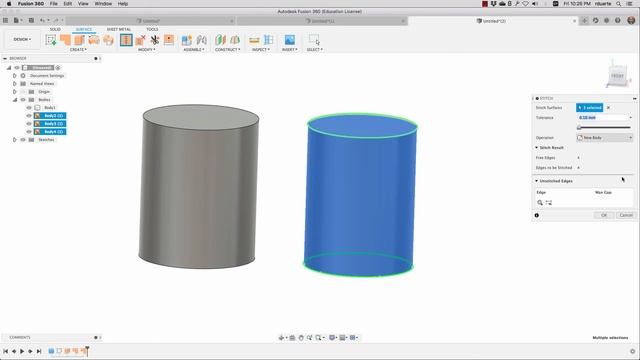Click Cancel in the Stitch dialog
This screenshot has height=360, width=640.
tap(626, 215)
